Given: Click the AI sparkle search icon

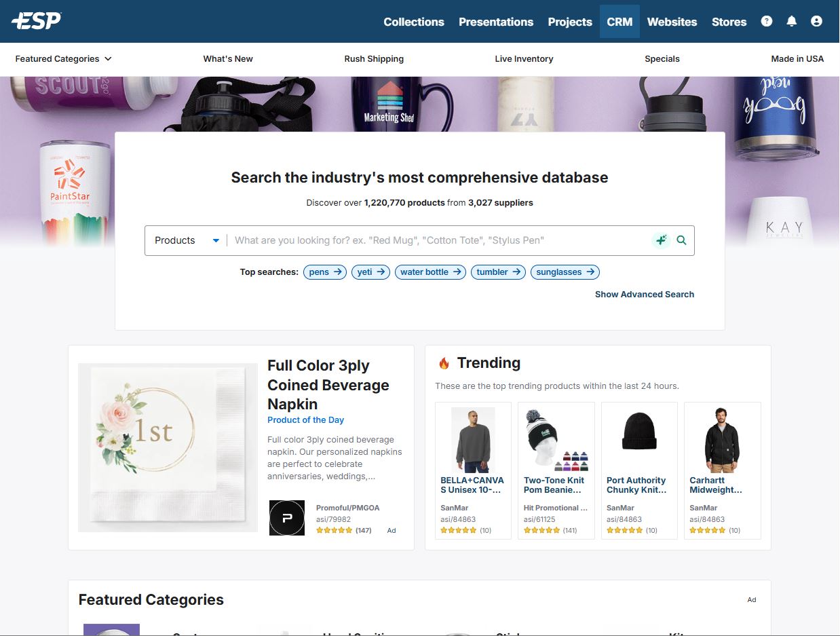Looking at the screenshot, I should click(660, 240).
